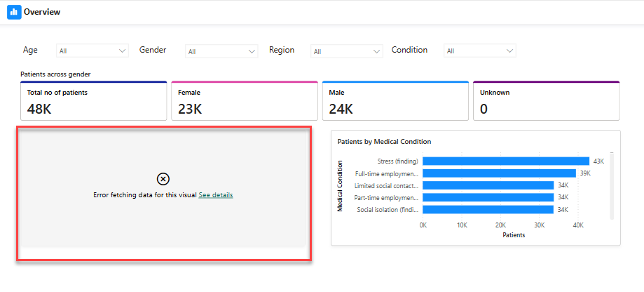644x292 pixels.
Task: Select the Female patients card
Action: pyautogui.click(x=245, y=101)
